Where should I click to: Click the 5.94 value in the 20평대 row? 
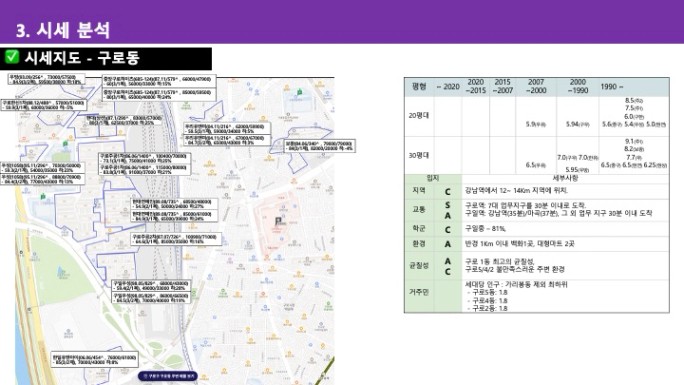coord(578,124)
